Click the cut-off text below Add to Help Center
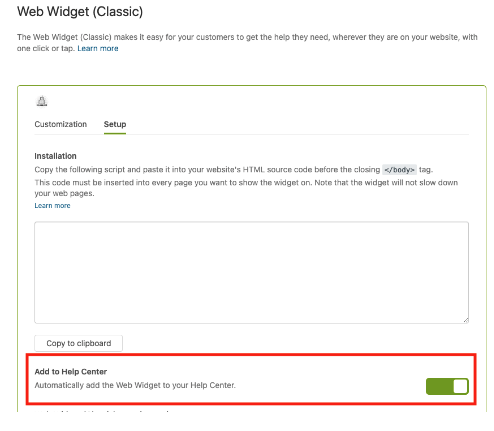 (102, 412)
